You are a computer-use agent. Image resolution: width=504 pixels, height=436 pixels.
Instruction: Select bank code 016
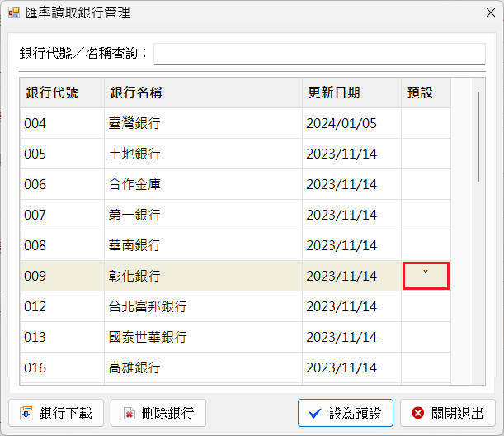[x=35, y=367]
